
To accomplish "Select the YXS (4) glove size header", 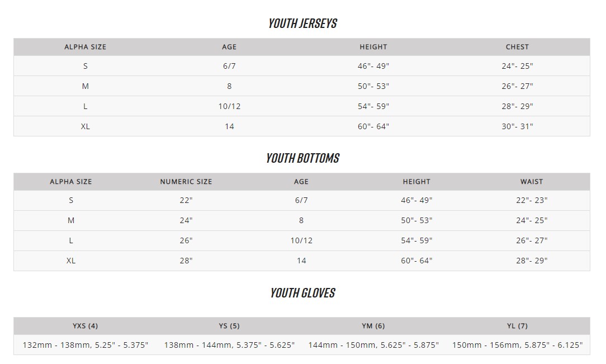I will pos(86,326).
